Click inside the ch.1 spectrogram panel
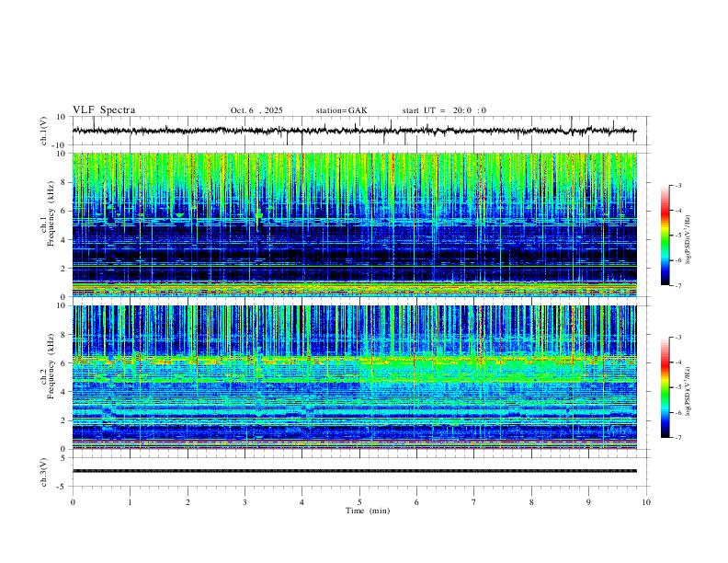The width and height of the screenshot is (728, 563). [354, 224]
